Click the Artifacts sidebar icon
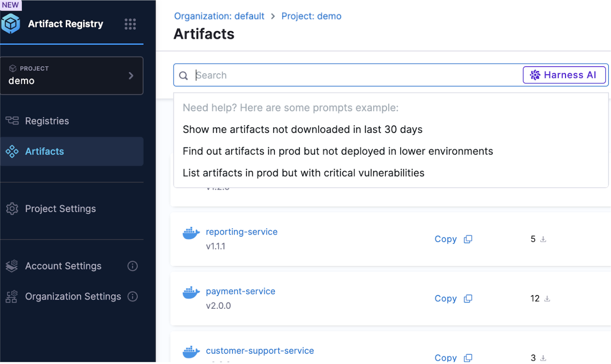Image resolution: width=611 pixels, height=364 pixels. (x=12, y=151)
